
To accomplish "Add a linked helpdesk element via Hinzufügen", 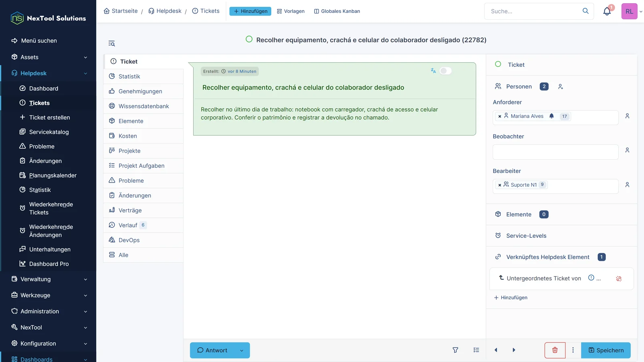I will pyautogui.click(x=510, y=298).
